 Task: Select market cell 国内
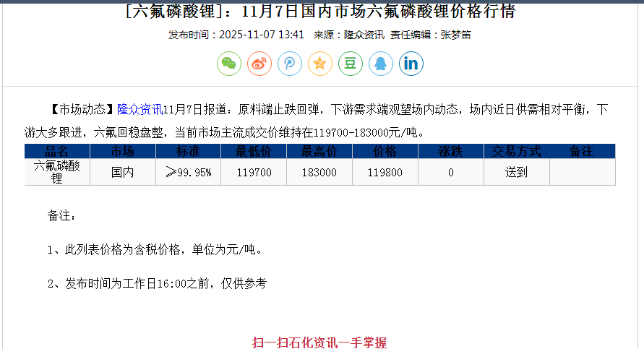point(122,172)
